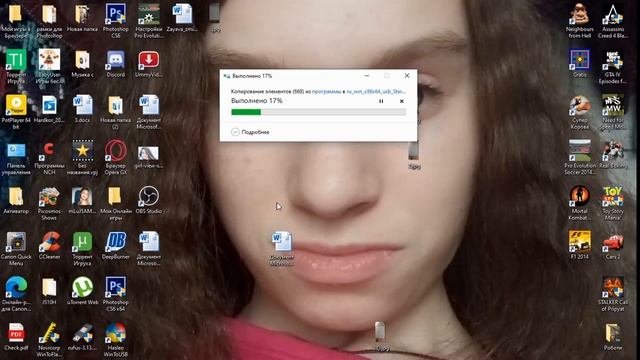Launch Браузер Opera GX
The height and width of the screenshot is (360, 640).
point(116,158)
